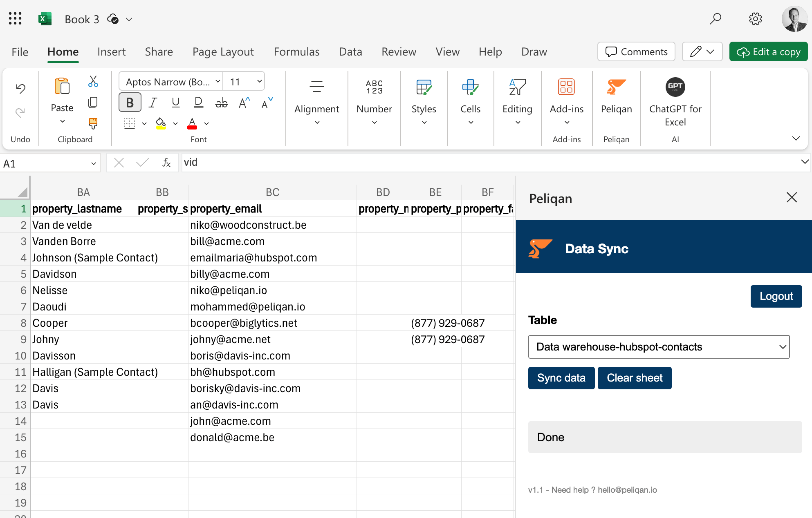Open editing mode pencil dropdown
Screen dimensions: 812x518
click(702, 51)
